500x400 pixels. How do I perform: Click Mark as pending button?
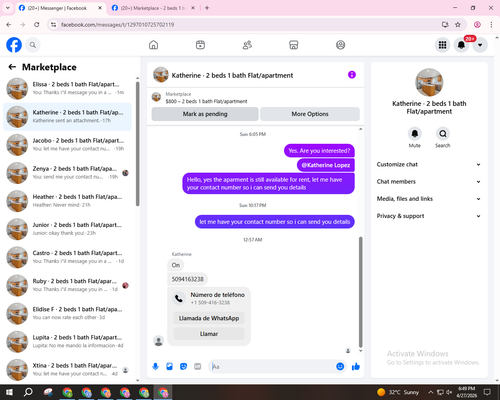coord(205,114)
